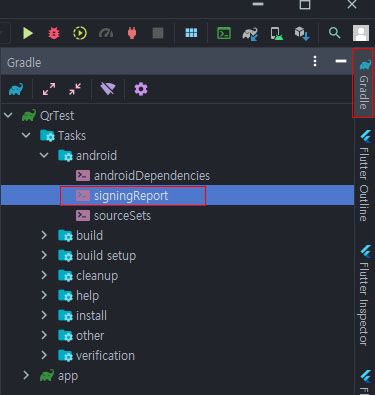The height and width of the screenshot is (395, 375).
Task: Select the help folder label
Action: point(87,296)
